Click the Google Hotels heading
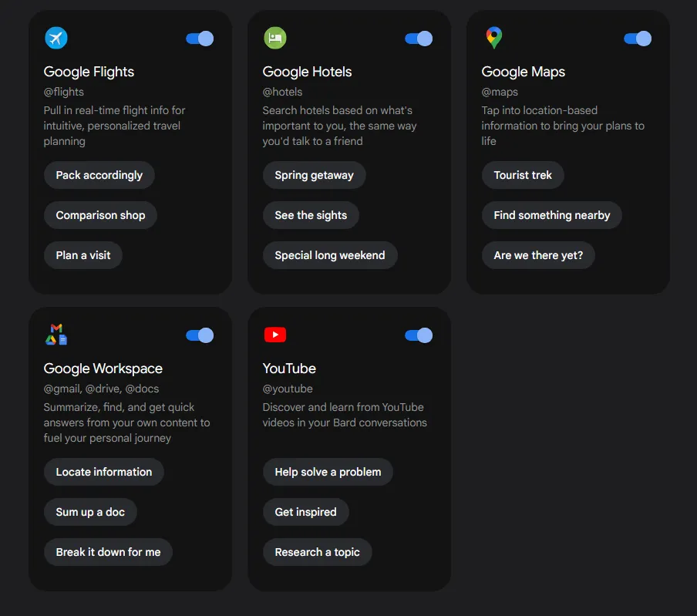This screenshot has width=697, height=616. coord(307,72)
